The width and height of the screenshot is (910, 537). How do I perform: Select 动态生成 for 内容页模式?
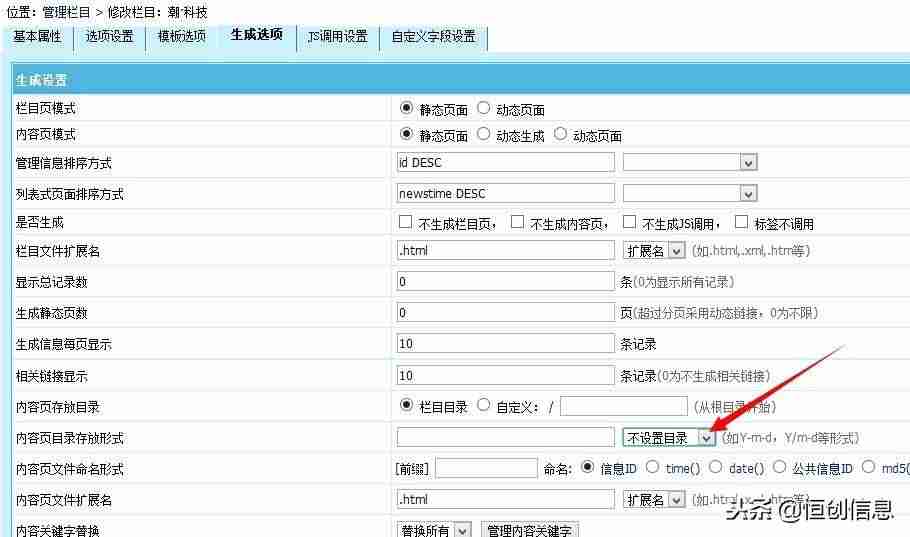(x=483, y=134)
